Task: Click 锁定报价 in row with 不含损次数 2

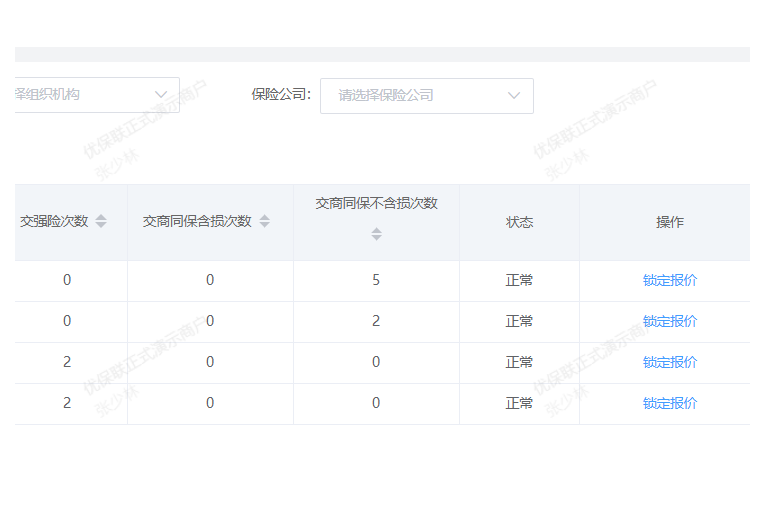Action: 670,321
